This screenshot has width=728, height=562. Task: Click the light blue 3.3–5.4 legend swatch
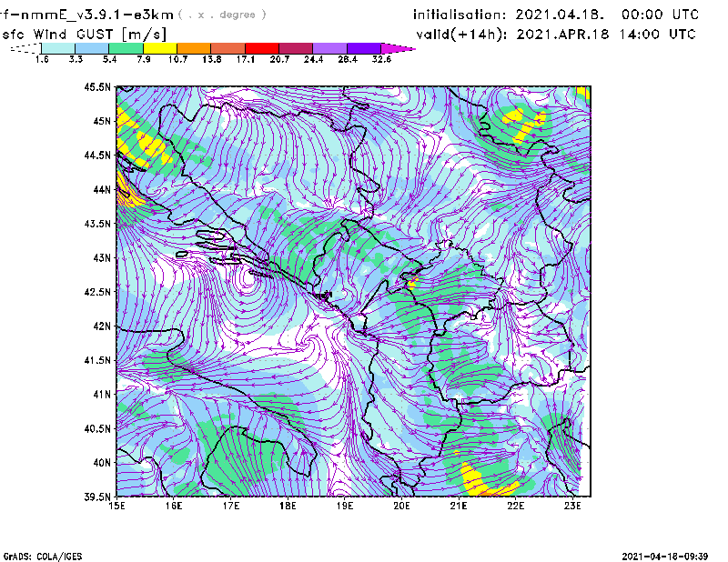tap(92, 48)
